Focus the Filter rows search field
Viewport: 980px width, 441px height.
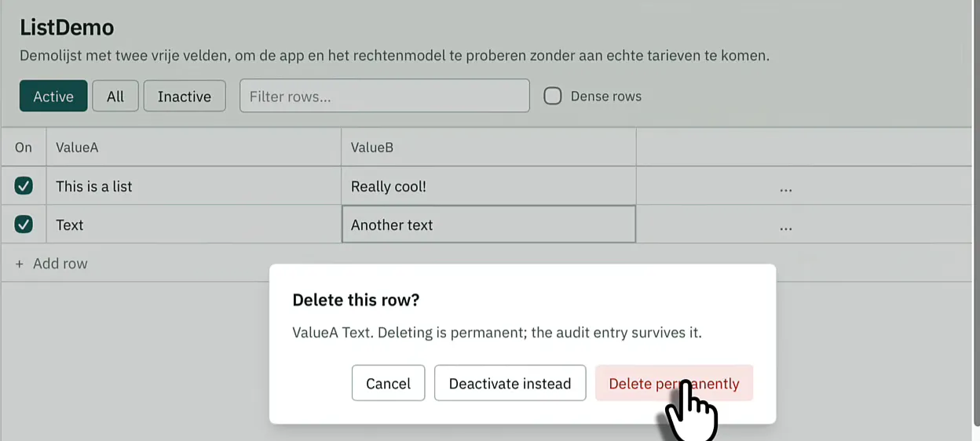[x=385, y=96]
